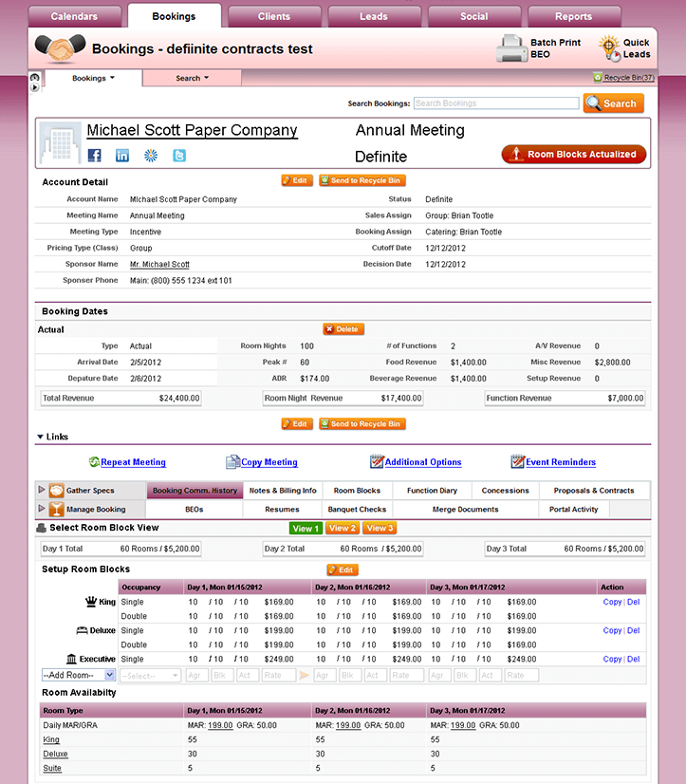This screenshot has width=686, height=784.
Task: Open the Room Blocks sub-tab
Action: pos(357,491)
